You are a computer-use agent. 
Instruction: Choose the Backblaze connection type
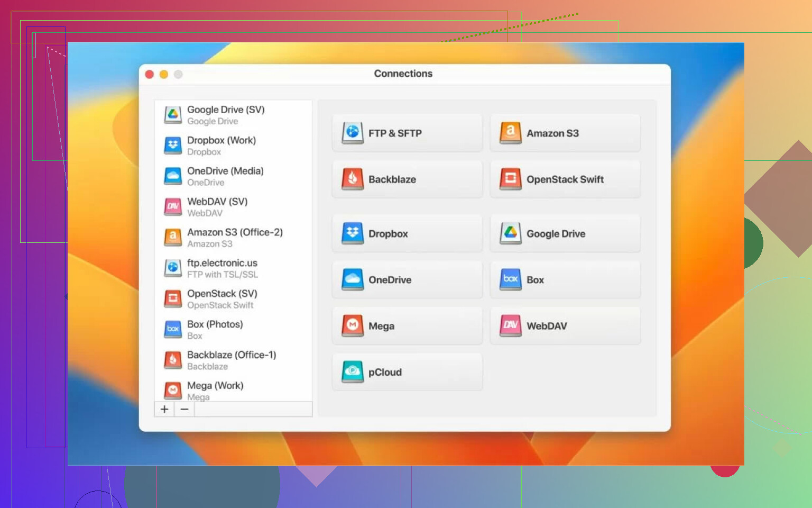[x=407, y=179]
